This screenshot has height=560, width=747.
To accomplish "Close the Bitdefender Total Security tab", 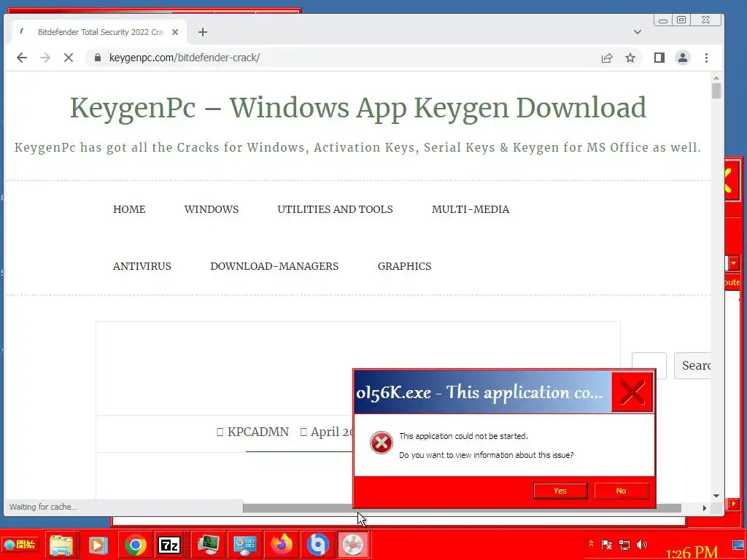I will click(175, 32).
